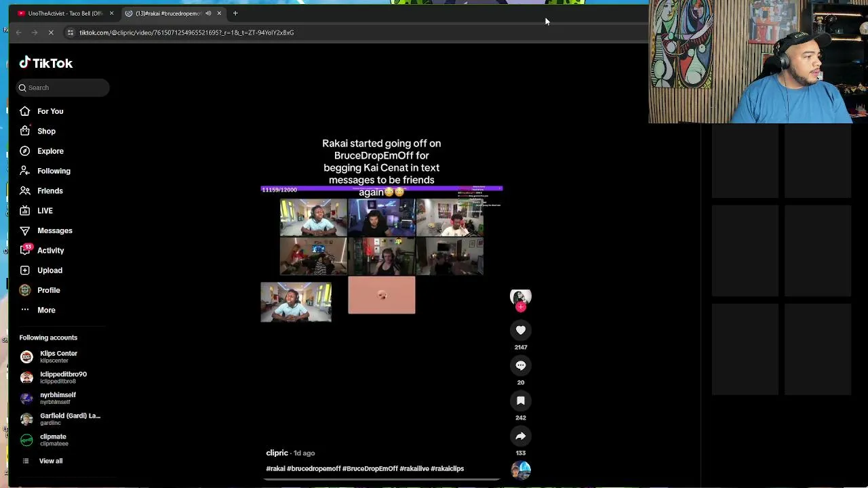868x488 pixels.
Task: Click the Upload plus icon
Action: pos(25,270)
